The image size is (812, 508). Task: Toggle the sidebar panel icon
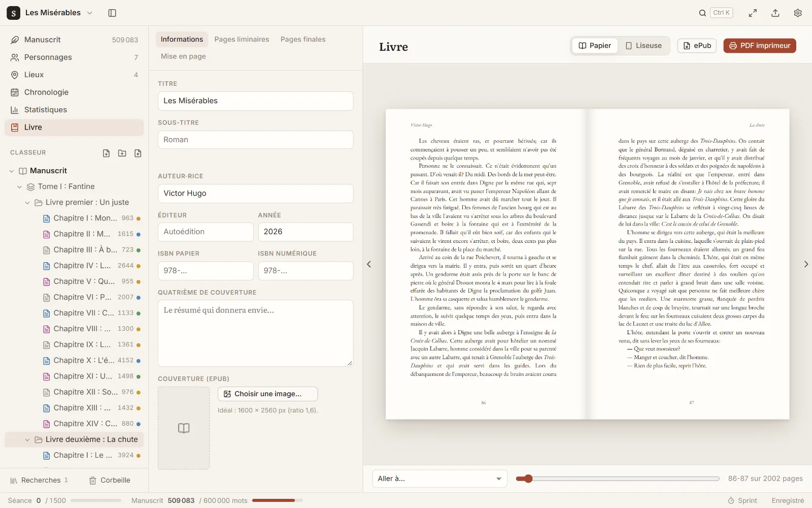112,13
